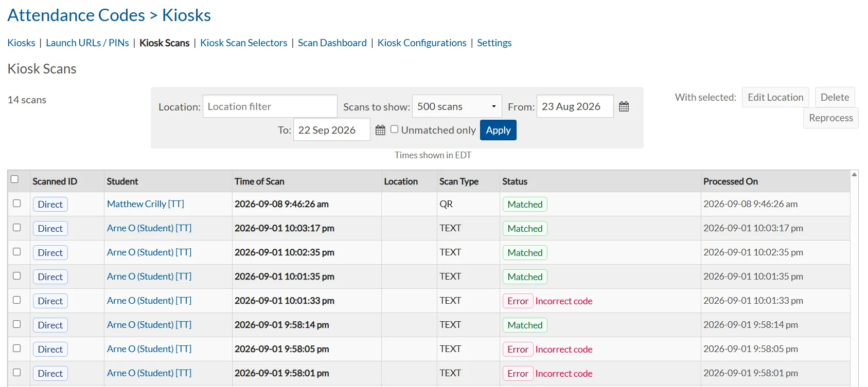
Task: Click the Apply filter button
Action: point(498,130)
